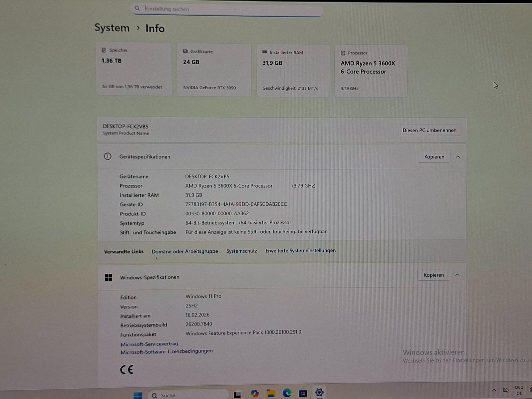This screenshot has height=399, width=532.
Task: Copy Windows specifications with Kopieren
Action: (x=434, y=275)
